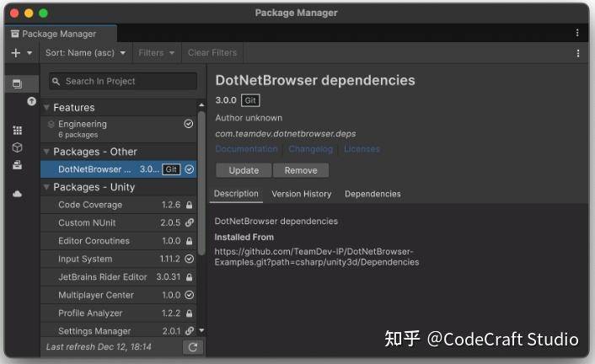Select the Services cloud sidebar icon
Viewport: 595px width, 364px height.
(18, 194)
